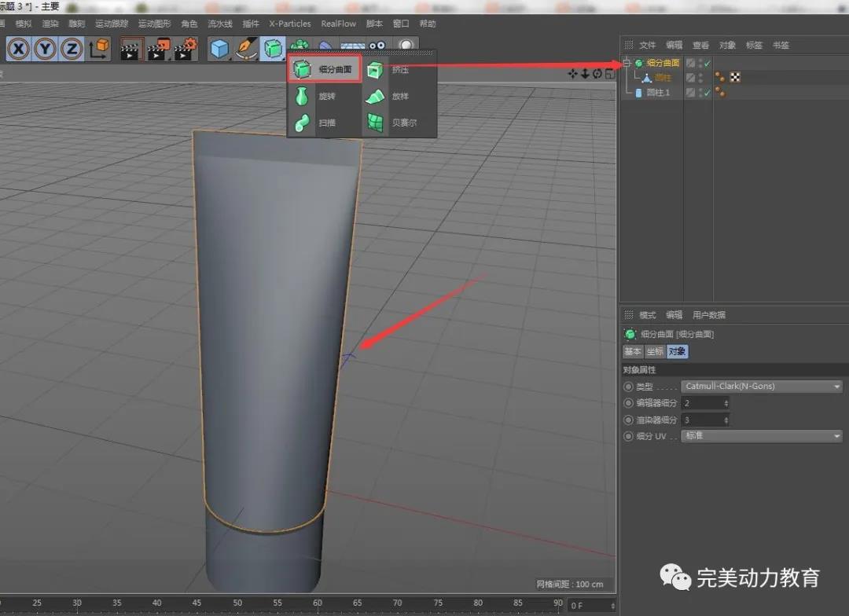Collapse the 细分曲面 tree node
The image size is (849, 616).
[x=627, y=63]
